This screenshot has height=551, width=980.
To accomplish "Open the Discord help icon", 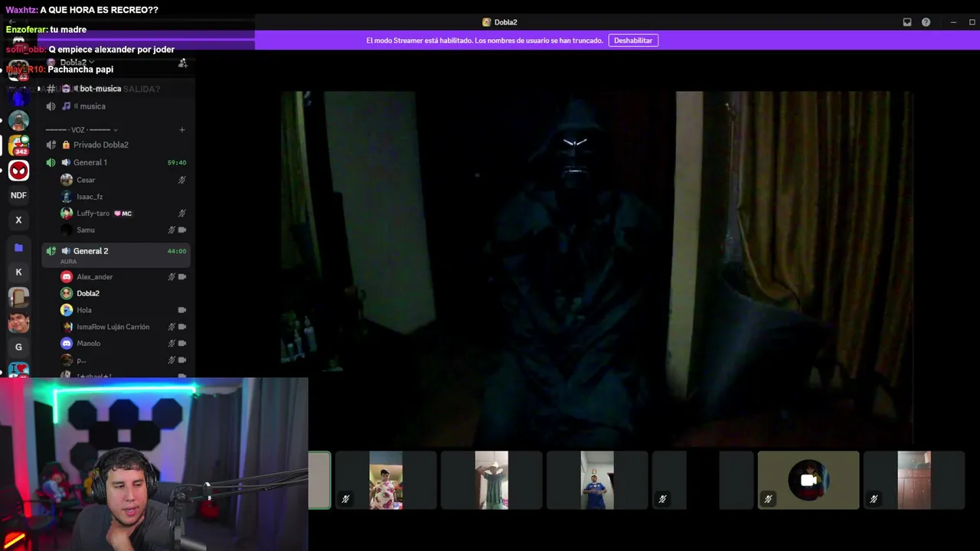I will 926,22.
